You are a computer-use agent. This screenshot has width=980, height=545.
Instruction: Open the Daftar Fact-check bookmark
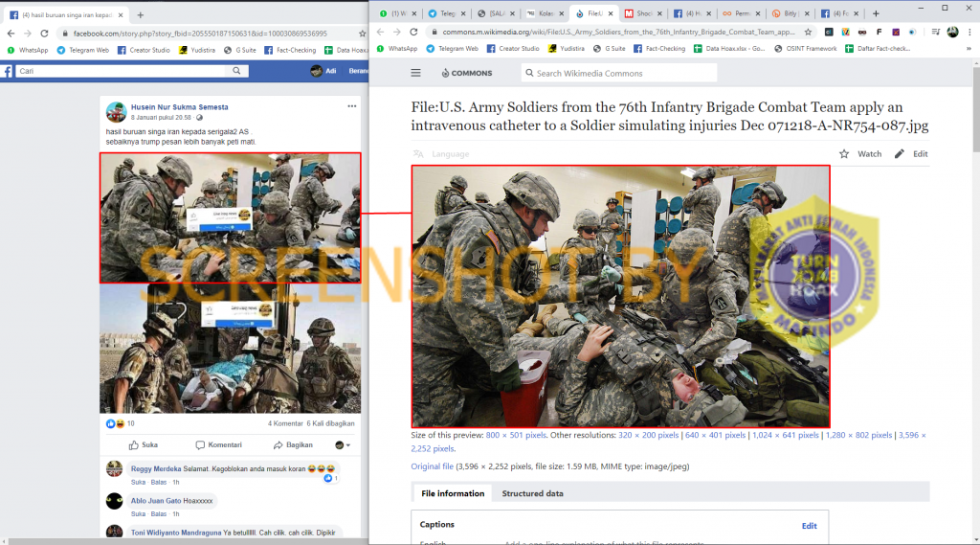click(x=878, y=48)
